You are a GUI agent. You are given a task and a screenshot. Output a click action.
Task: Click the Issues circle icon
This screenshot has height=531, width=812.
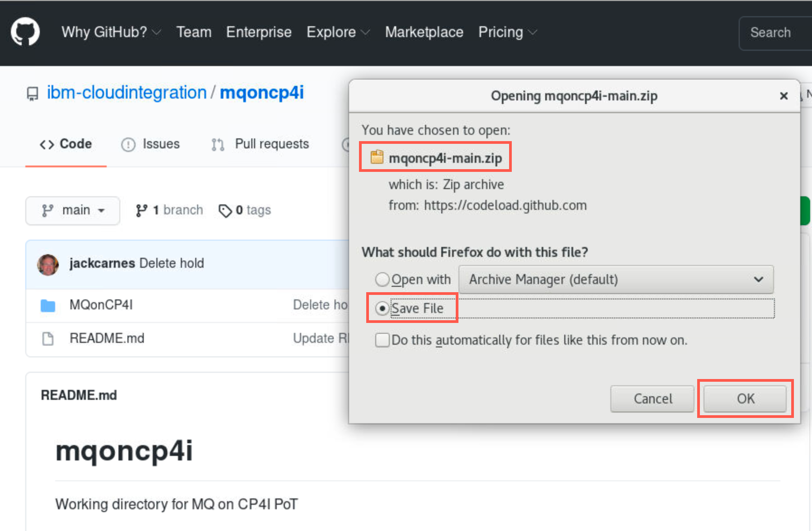pyautogui.click(x=128, y=144)
